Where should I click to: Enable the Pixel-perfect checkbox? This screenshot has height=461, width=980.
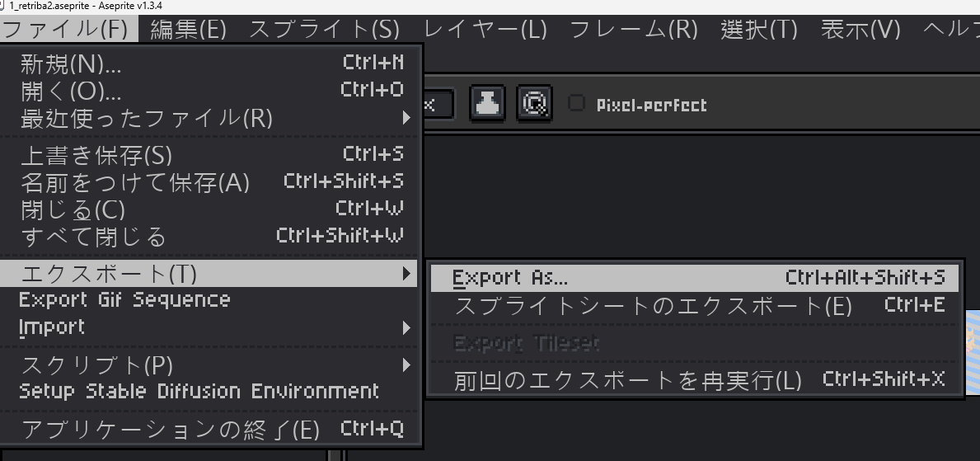577,104
